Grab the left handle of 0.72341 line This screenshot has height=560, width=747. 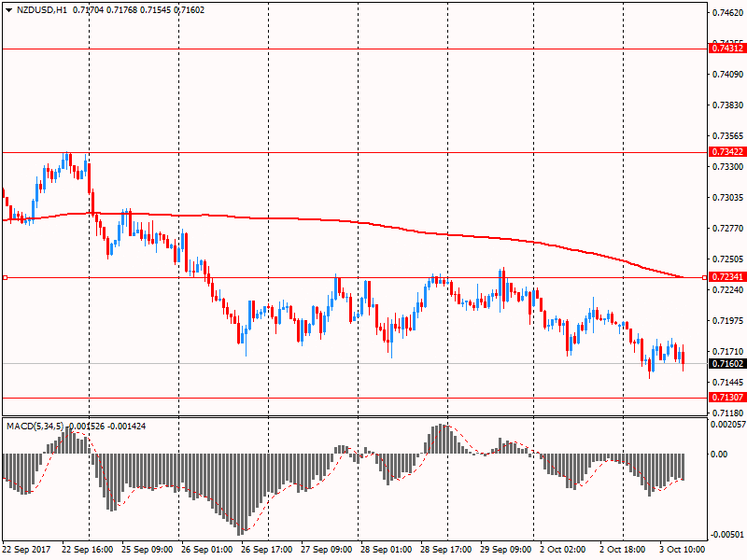pyautogui.click(x=6, y=277)
